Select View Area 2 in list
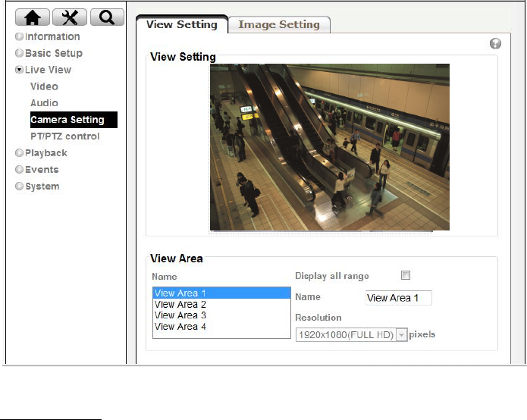 tap(221, 304)
